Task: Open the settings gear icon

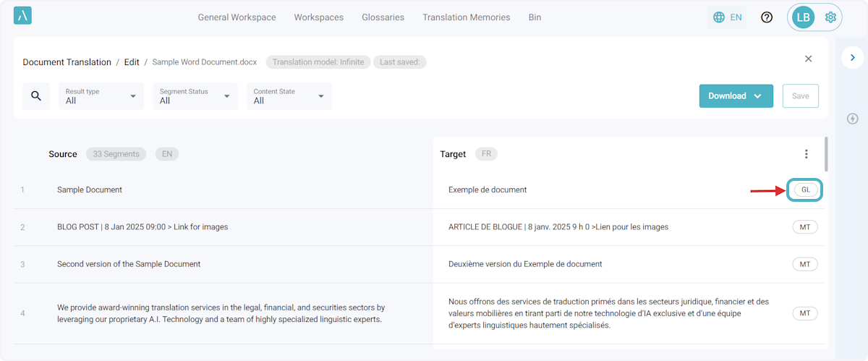Action: point(830,17)
